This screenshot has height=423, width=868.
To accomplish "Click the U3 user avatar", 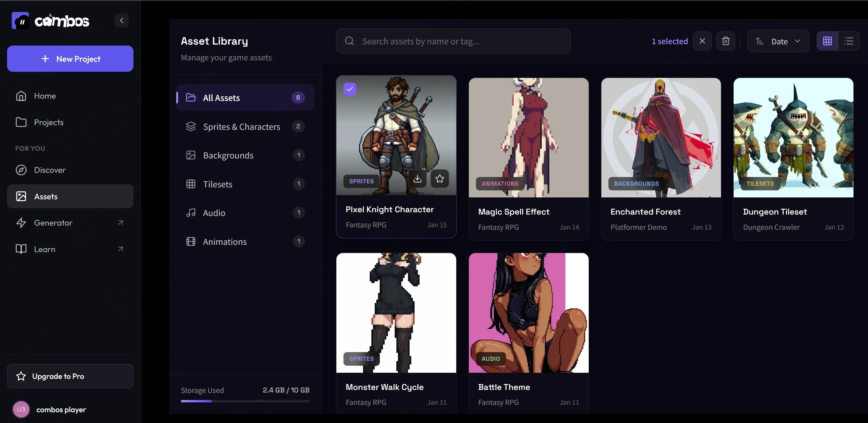I will pyautogui.click(x=21, y=409).
